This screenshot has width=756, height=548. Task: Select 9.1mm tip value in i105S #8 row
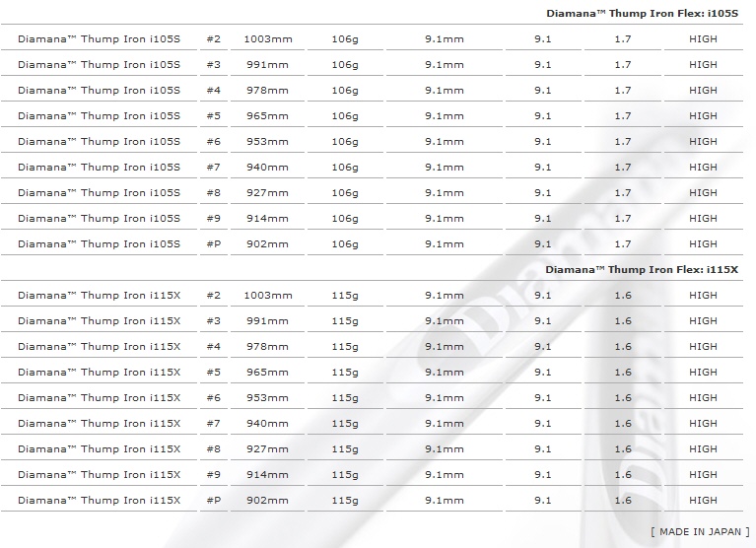[445, 193]
